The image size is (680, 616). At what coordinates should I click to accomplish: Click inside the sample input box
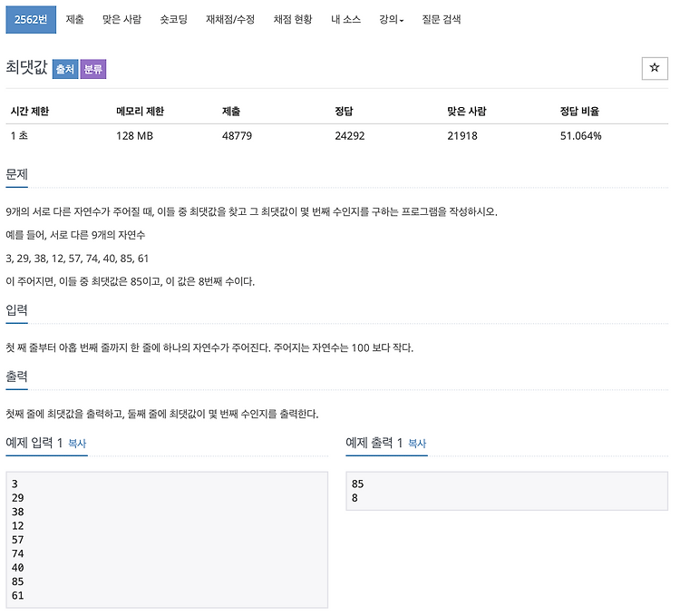click(167, 540)
